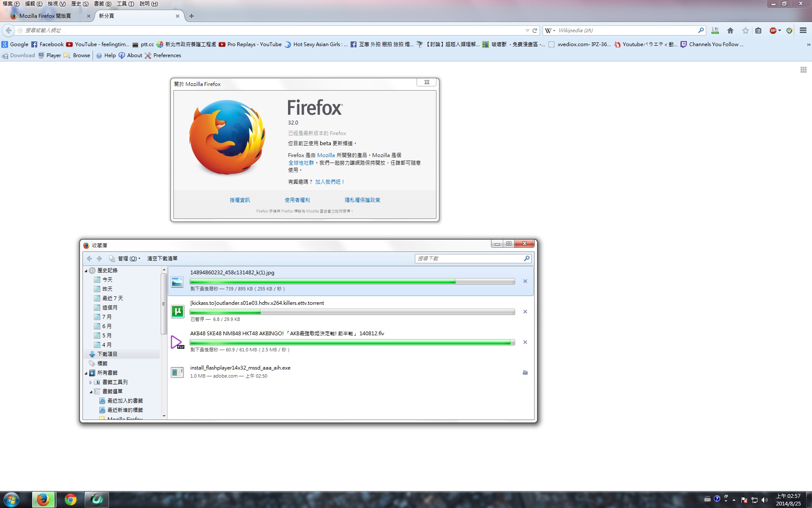
Task: Collapse the 歷史記錄 tree node
Action: 86,271
